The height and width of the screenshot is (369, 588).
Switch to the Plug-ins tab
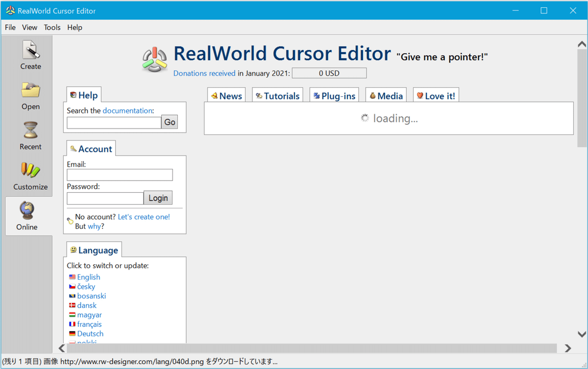(335, 95)
